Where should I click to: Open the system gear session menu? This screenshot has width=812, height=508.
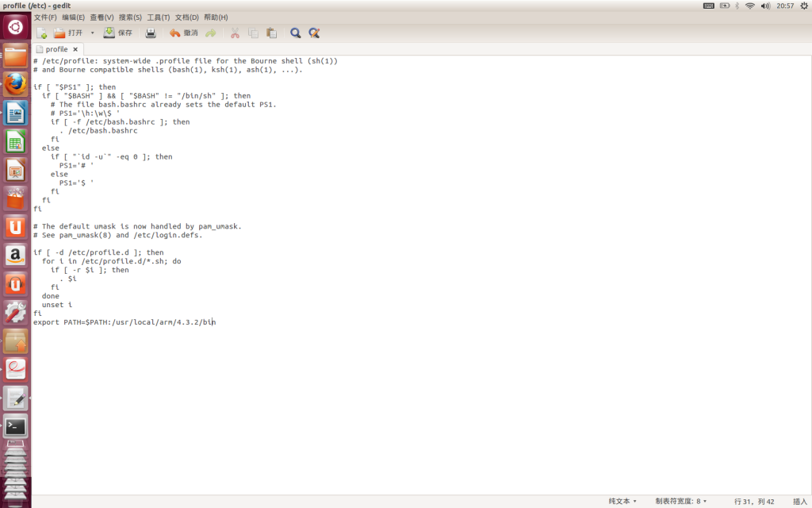(804, 6)
